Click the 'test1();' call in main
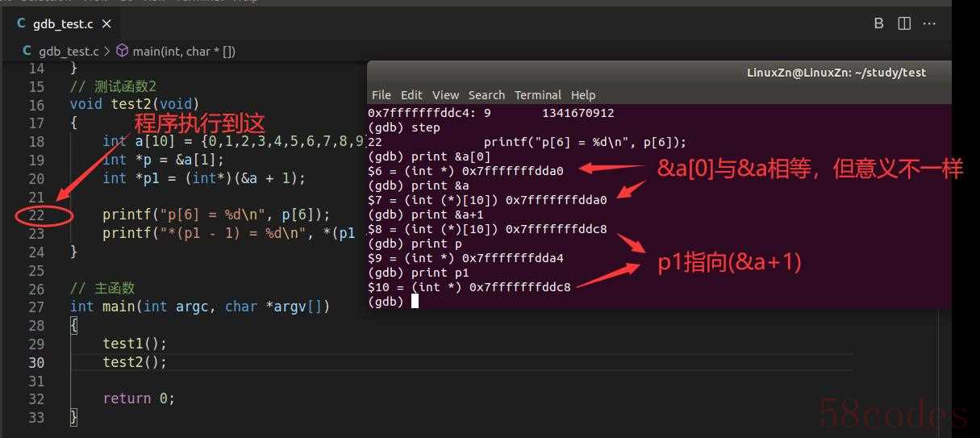The image size is (980, 438). pos(135,344)
